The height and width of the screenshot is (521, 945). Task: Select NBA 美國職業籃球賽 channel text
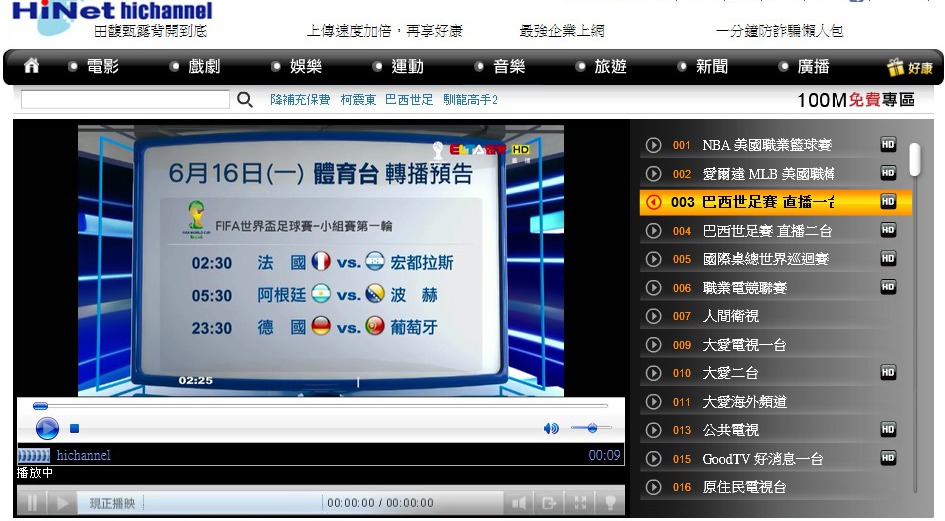(767, 145)
